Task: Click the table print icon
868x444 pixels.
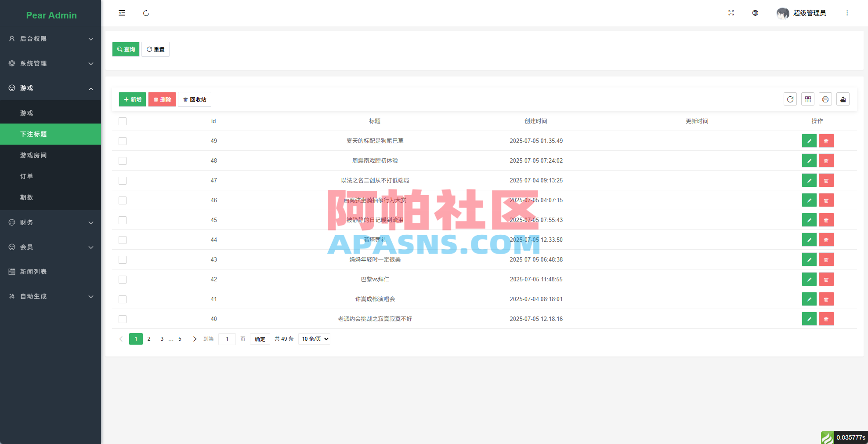Action: click(x=825, y=99)
